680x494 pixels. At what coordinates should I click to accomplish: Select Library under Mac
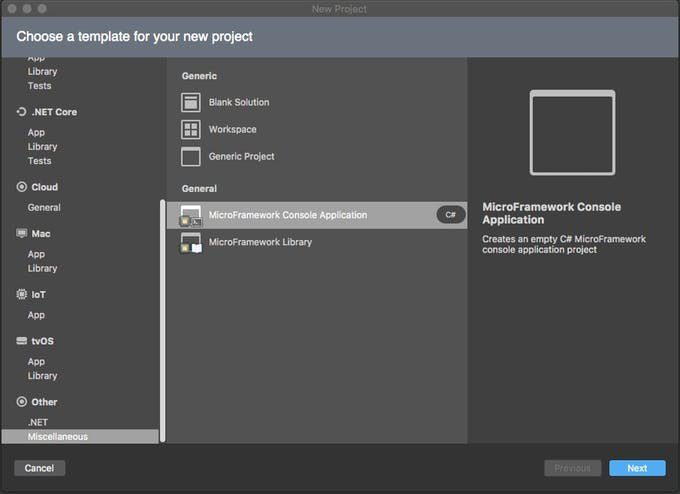[x=42, y=268]
